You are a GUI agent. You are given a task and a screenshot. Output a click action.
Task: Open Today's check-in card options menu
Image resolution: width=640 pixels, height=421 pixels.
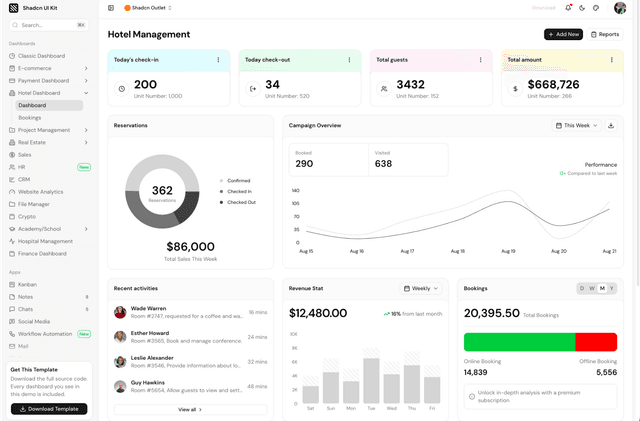pyautogui.click(x=218, y=60)
